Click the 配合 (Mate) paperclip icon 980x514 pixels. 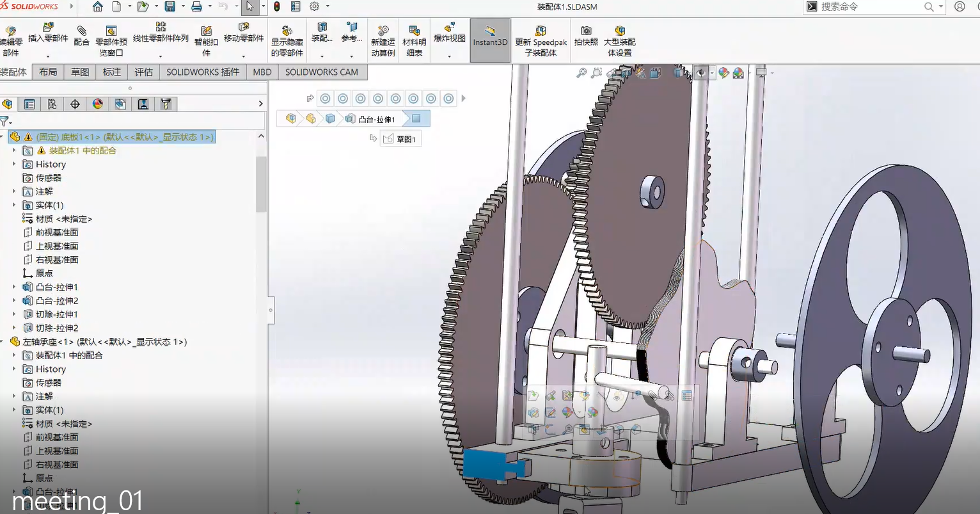[81, 31]
